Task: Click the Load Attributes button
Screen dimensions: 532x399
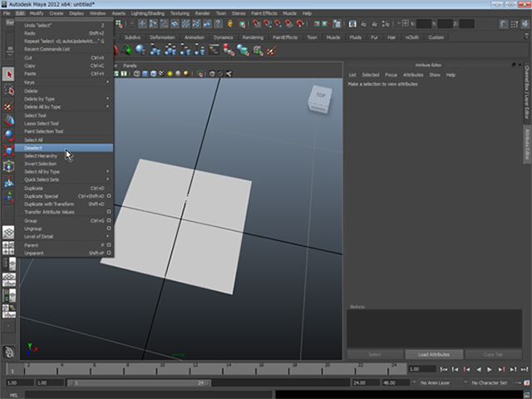Action: click(x=434, y=355)
